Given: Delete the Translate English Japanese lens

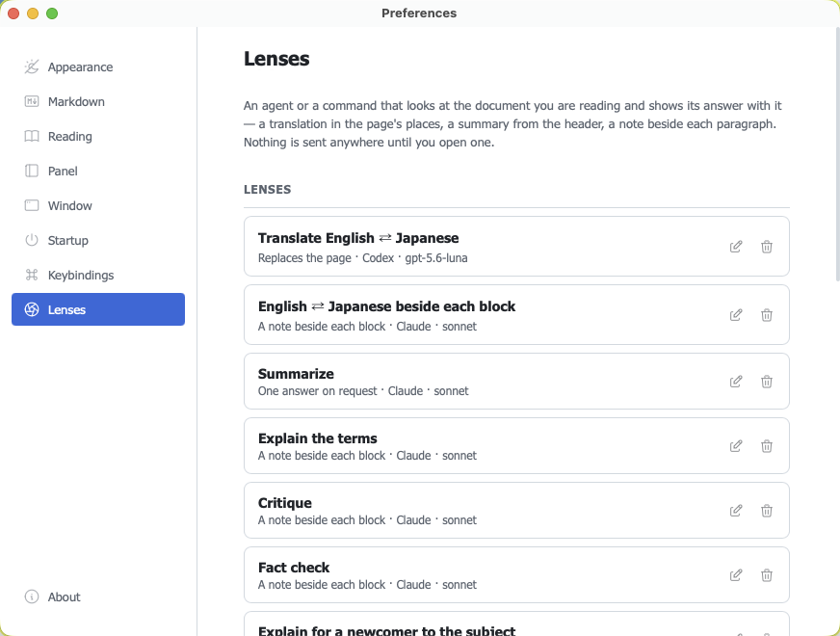Looking at the screenshot, I should (x=767, y=247).
